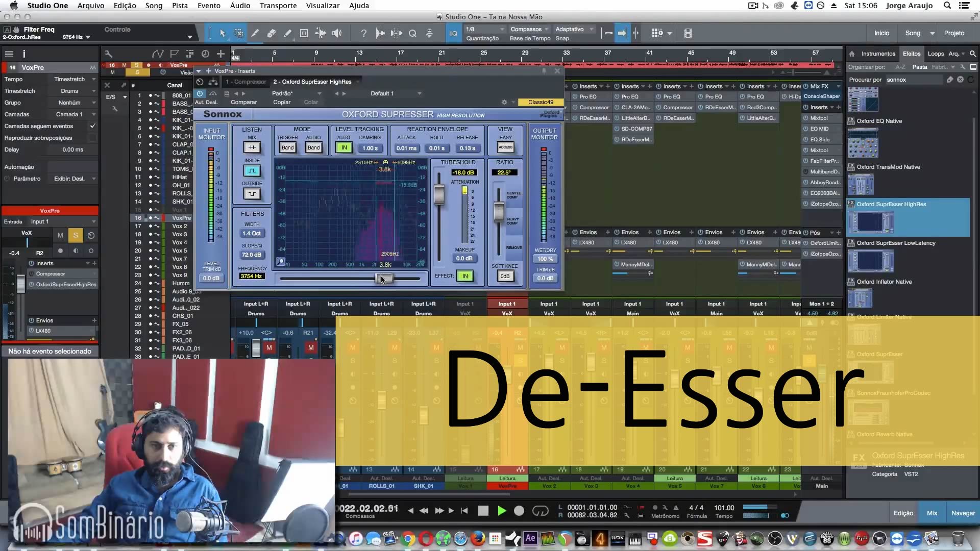Select the Listen Mix button in Sonnox plugin
This screenshot has width=980, height=551.
click(x=252, y=147)
